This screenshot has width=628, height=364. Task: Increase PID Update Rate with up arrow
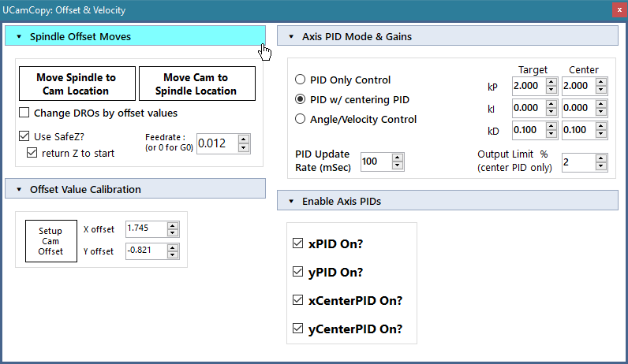coord(398,158)
